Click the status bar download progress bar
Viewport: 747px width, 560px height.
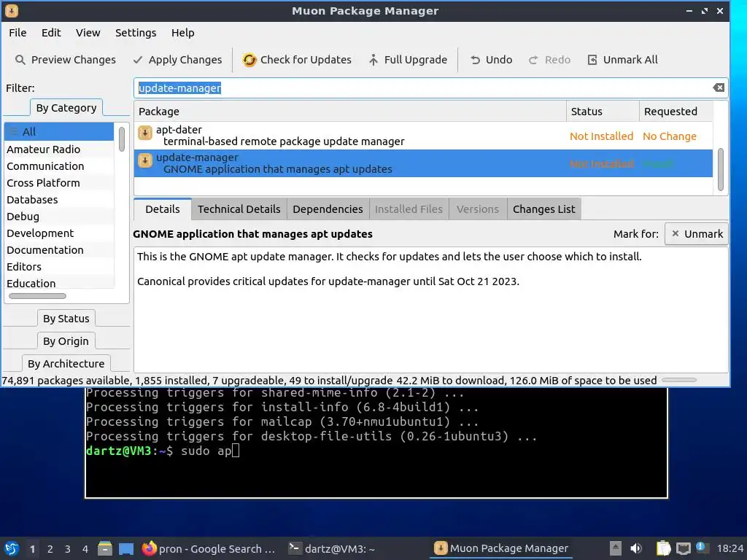[x=679, y=380]
